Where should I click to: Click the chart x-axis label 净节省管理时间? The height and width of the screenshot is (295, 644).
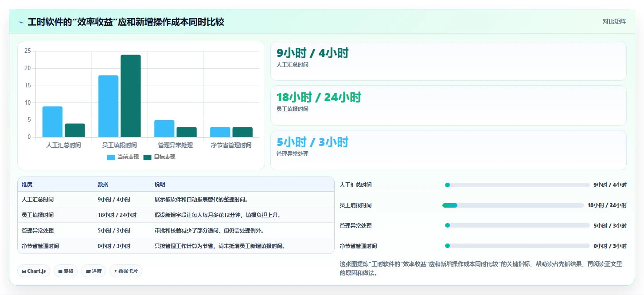pos(231,145)
